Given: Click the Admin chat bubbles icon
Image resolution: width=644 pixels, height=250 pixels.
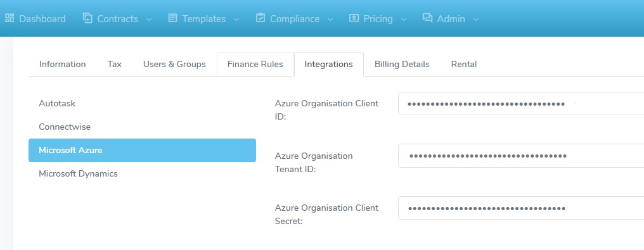Looking at the screenshot, I should coord(428,18).
